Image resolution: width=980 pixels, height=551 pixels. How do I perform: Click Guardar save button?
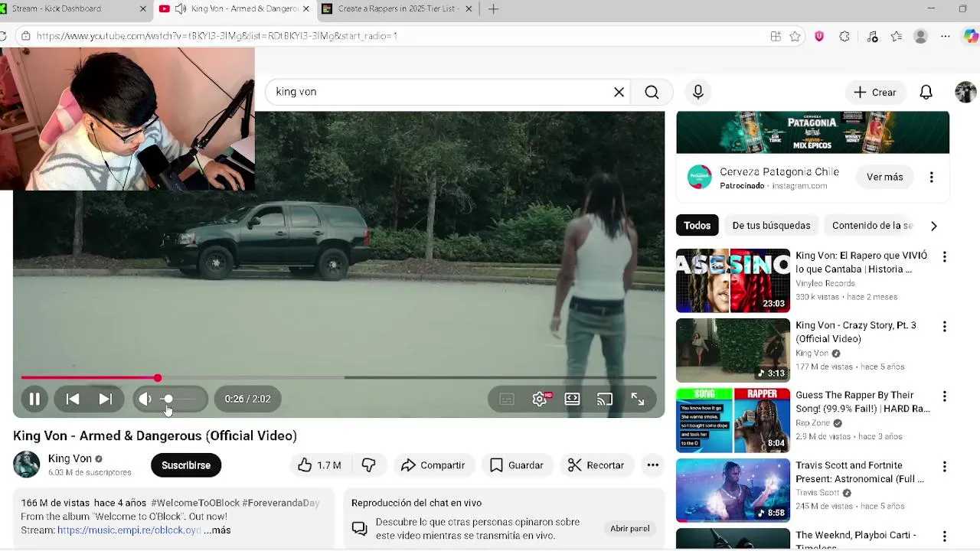coord(517,465)
